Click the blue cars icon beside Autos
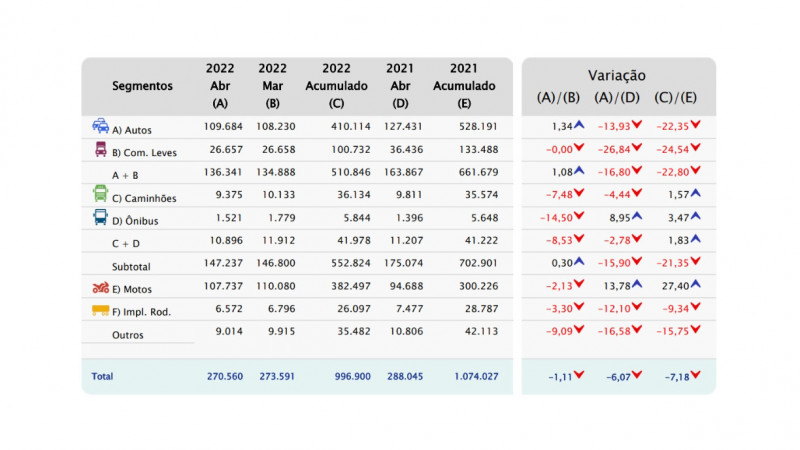The width and height of the screenshot is (800, 450). pyautogui.click(x=101, y=127)
